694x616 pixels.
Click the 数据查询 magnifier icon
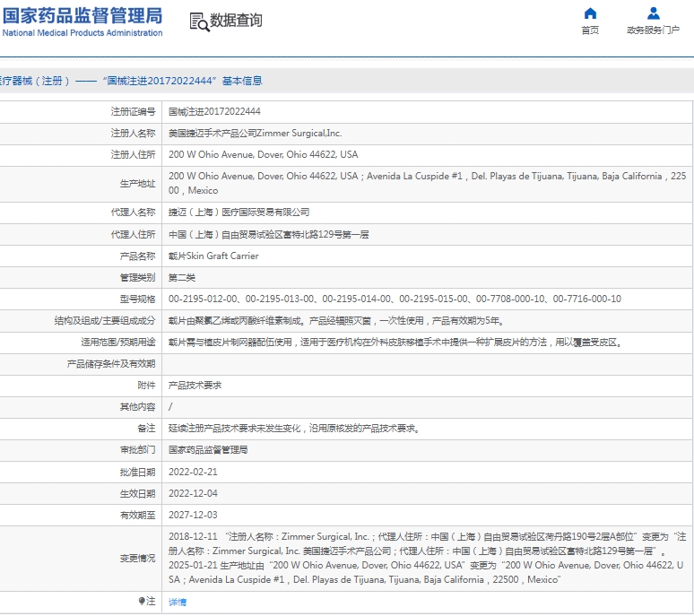[199, 22]
